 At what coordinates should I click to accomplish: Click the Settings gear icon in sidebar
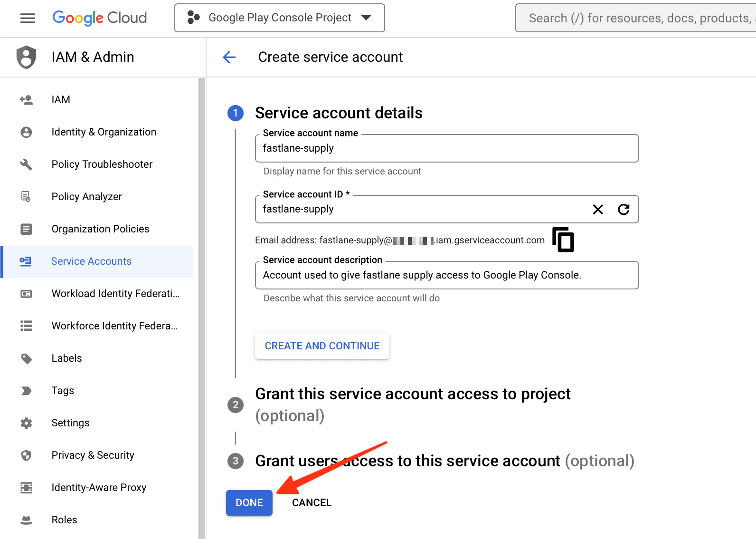26,423
